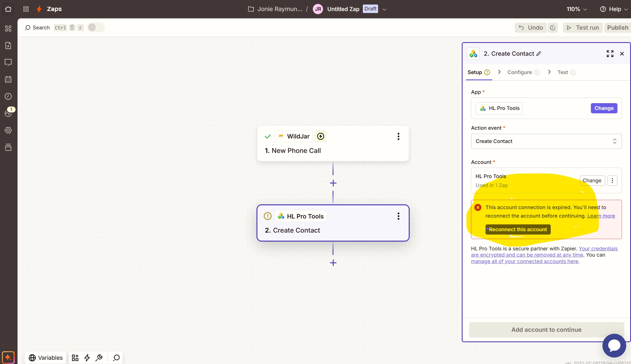Open account options three-dot menu
Screen dimensions: 631x364
pos(612,181)
